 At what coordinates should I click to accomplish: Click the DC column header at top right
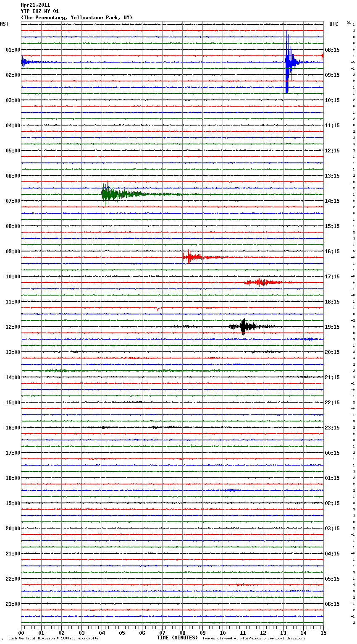click(x=349, y=22)
